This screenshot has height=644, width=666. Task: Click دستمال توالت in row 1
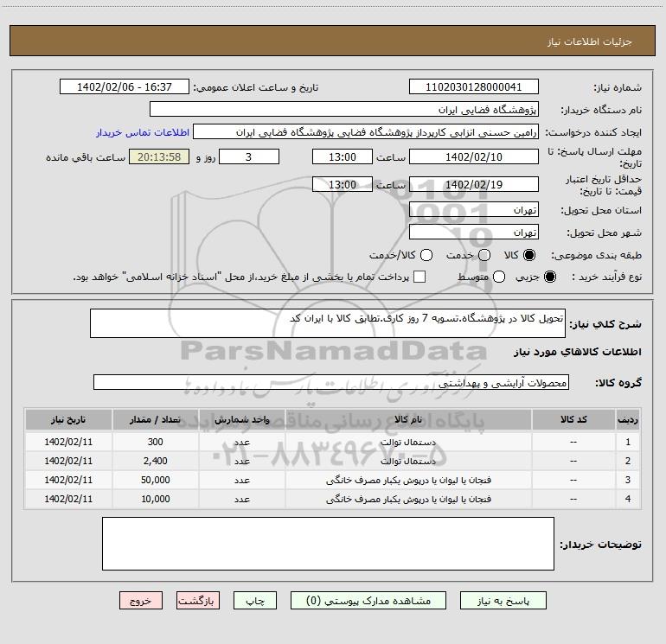tap(408, 442)
